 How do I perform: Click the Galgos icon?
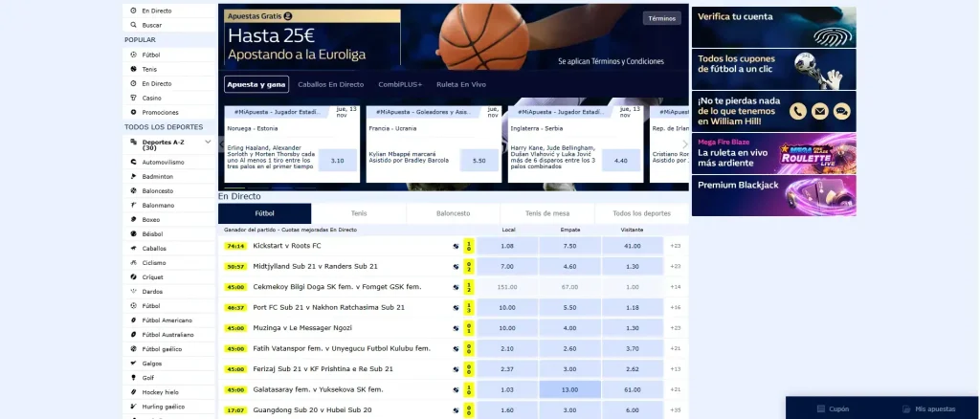[133, 363]
